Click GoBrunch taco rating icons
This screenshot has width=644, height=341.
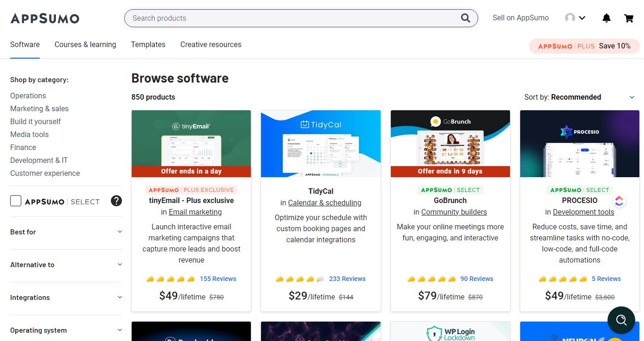(431, 279)
